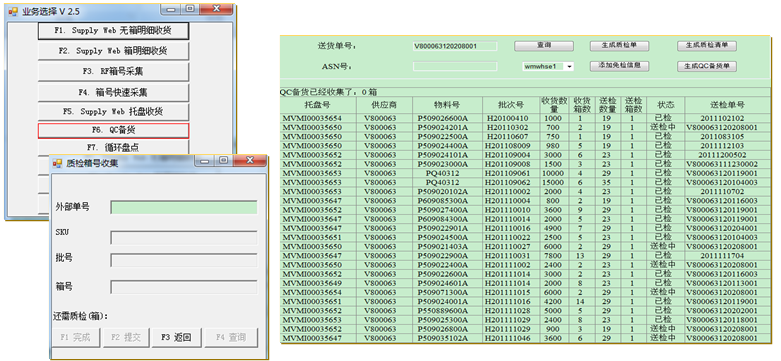Select material cell P509027400A

[x=443, y=210]
